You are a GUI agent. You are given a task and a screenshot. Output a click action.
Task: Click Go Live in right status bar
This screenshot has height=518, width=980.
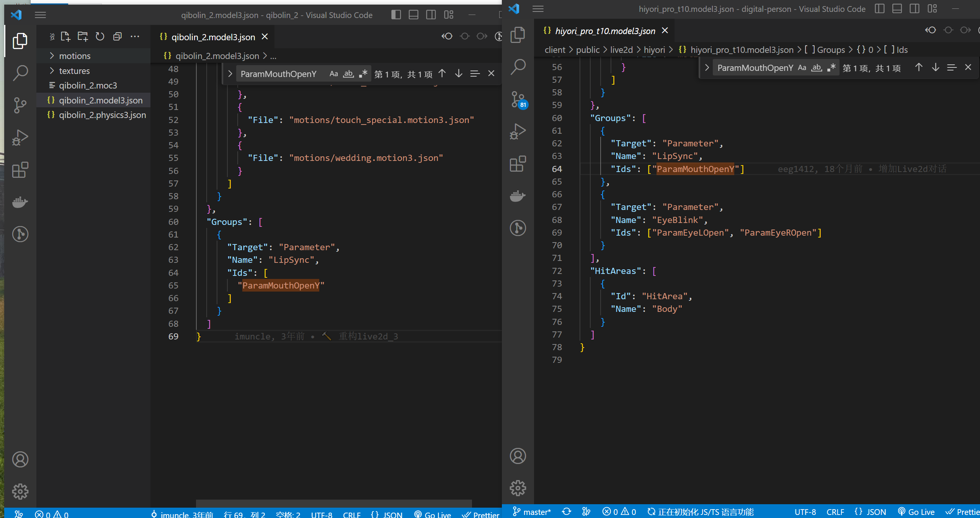pos(916,512)
